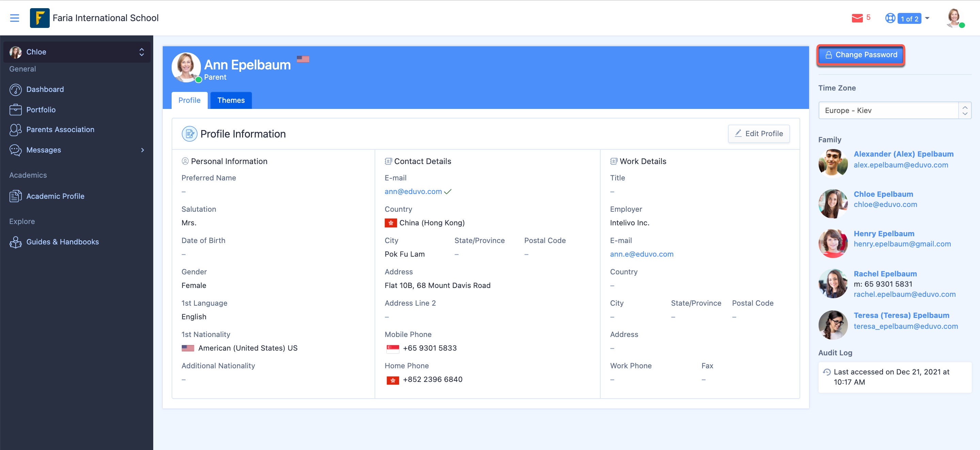Click the Faria International School logo
The height and width of the screenshot is (450, 980).
39,18
